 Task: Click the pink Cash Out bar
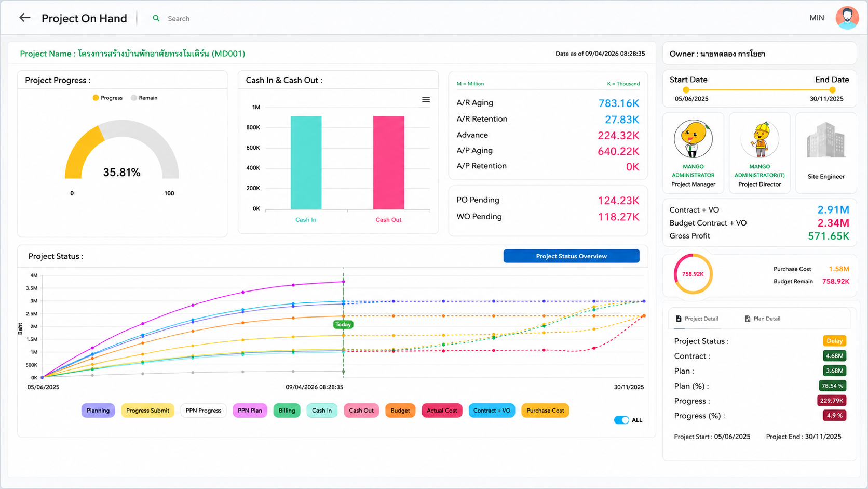(x=389, y=163)
